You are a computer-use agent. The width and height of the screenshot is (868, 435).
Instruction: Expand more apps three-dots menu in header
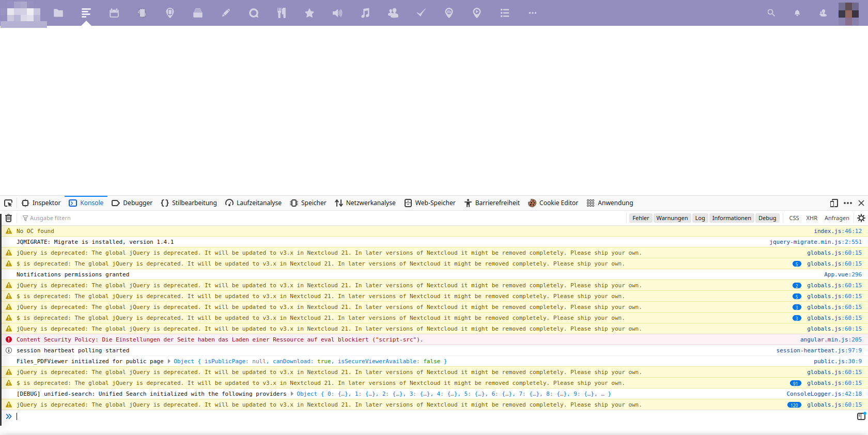tap(533, 13)
